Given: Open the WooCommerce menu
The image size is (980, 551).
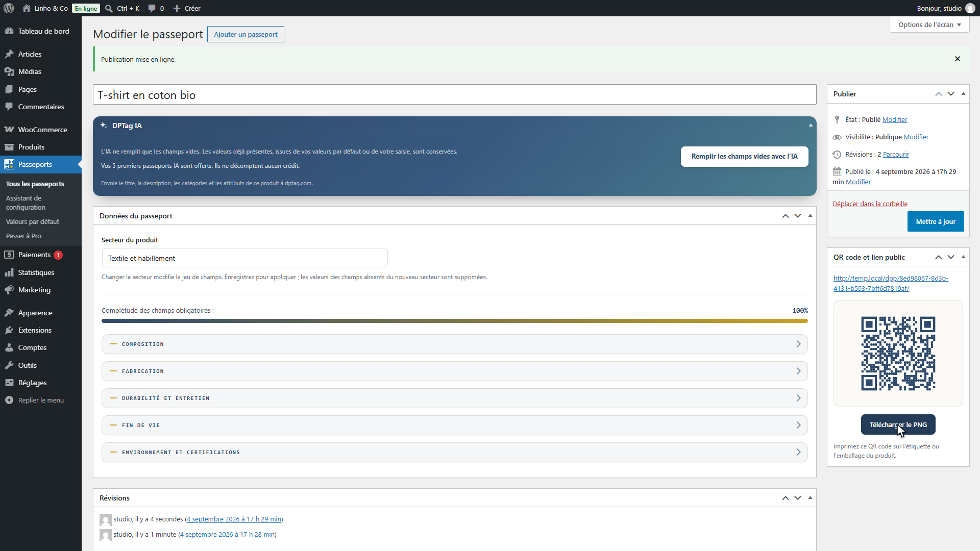Looking at the screenshot, I should tap(41, 130).
